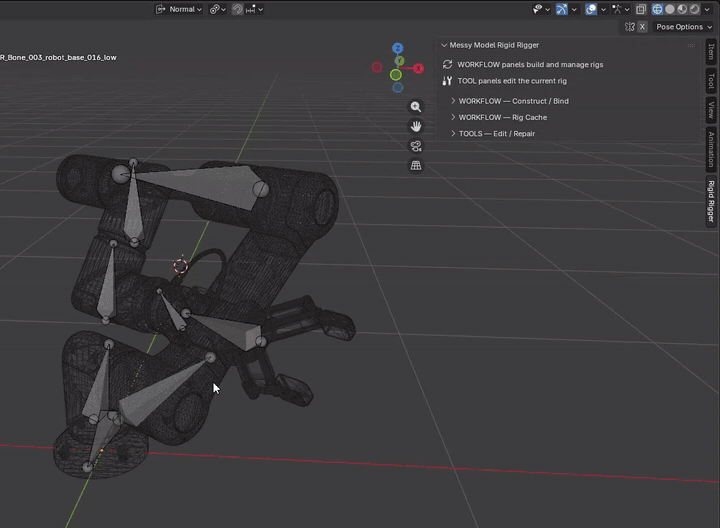Expand WORKFLOW — Rig Cache subpanel

coord(499,118)
